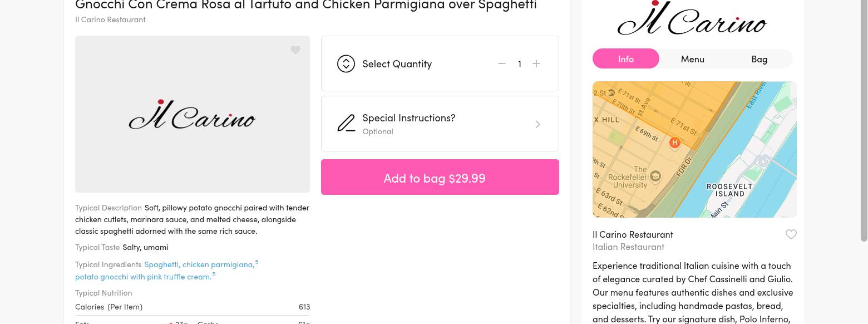The height and width of the screenshot is (324, 868).
Task: Favorite the dish using the heart icon
Action: point(295,50)
